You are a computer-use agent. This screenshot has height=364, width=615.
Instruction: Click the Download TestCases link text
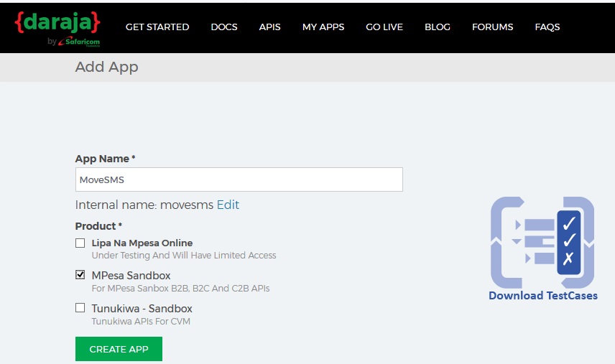543,295
